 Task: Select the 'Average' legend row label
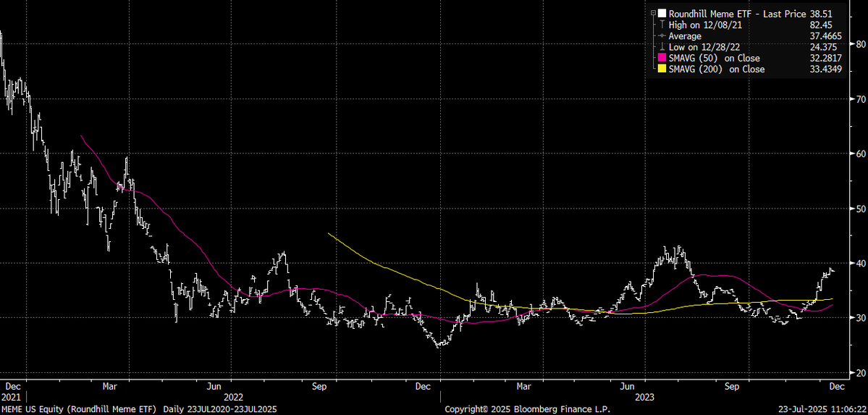(686, 36)
